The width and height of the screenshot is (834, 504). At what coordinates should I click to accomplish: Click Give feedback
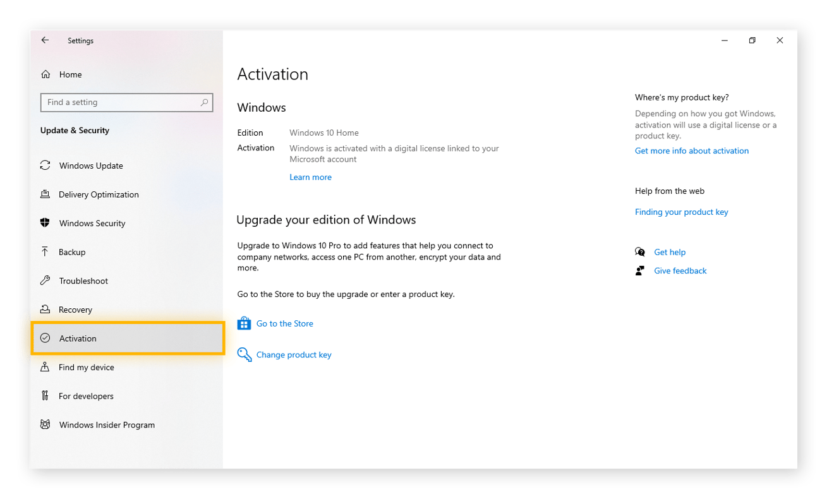point(680,270)
